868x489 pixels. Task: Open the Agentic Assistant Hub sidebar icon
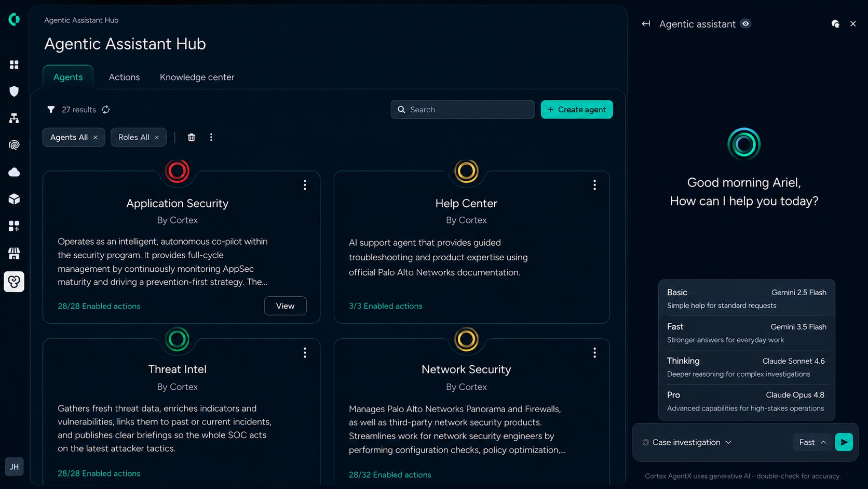pyautogui.click(x=14, y=282)
